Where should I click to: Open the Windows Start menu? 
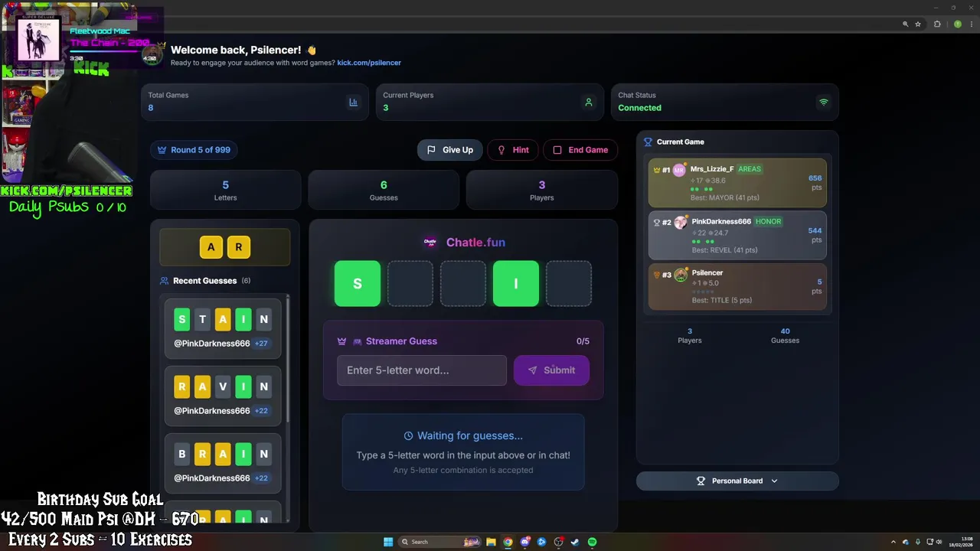(388, 542)
